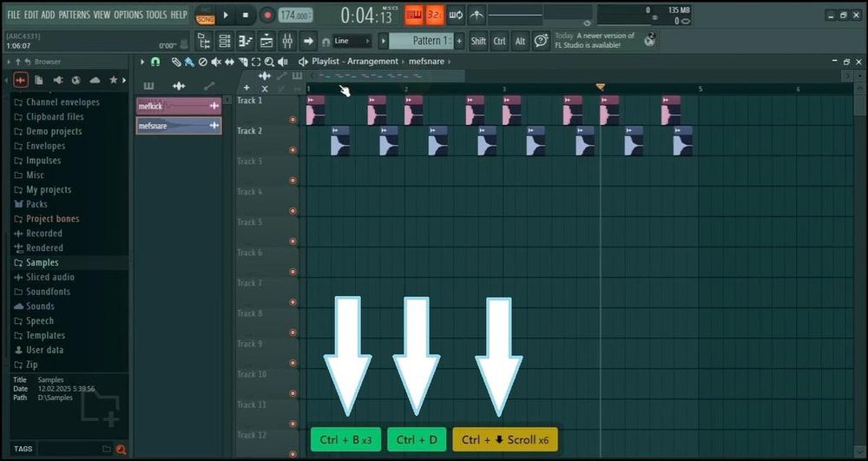The height and width of the screenshot is (461, 868).
Task: Open the pattern selector arrow menu
Action: [383, 41]
